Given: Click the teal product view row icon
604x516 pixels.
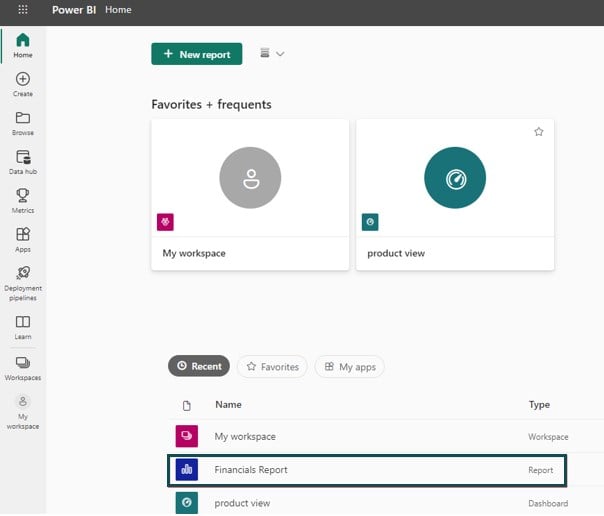Looking at the screenshot, I should 187,503.
